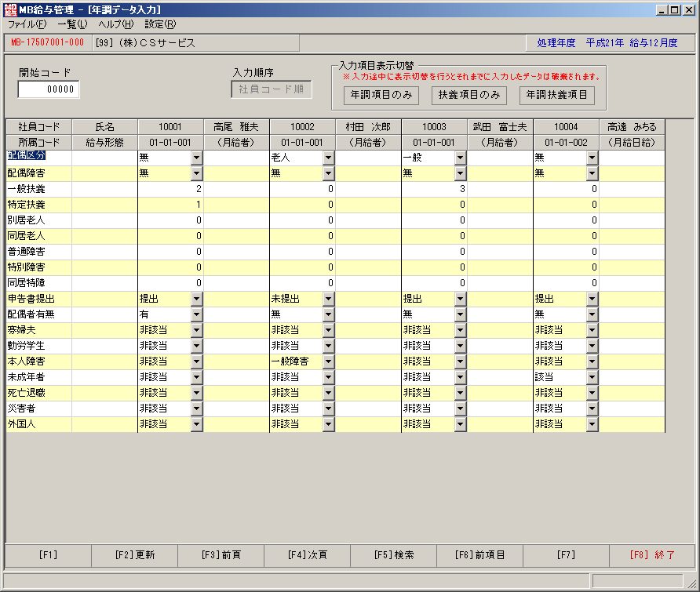
Task: Open 災害者 dropdown for employee 10004
Action: (x=592, y=409)
